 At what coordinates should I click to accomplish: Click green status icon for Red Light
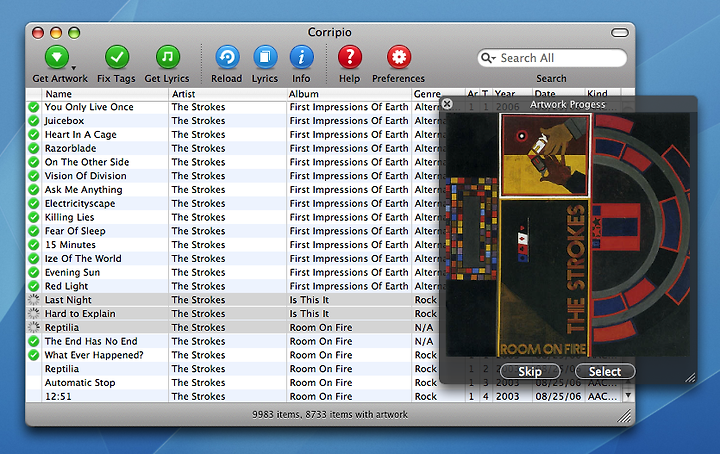34,286
